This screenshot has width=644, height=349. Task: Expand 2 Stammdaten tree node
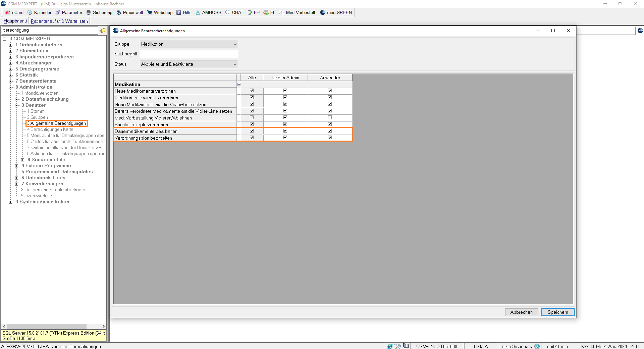coord(11,51)
